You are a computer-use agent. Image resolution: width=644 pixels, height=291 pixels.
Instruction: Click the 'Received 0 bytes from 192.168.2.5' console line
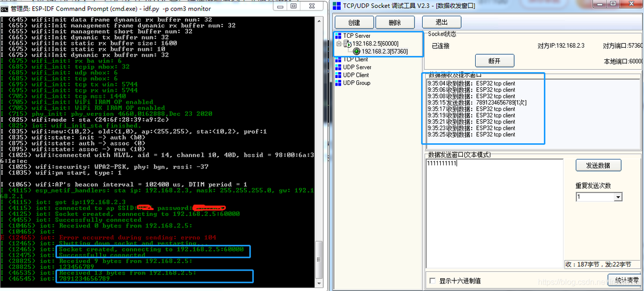97,226
